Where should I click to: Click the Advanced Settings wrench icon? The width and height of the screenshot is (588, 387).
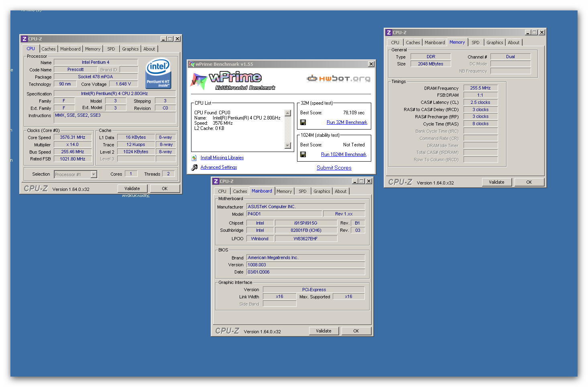(x=194, y=168)
